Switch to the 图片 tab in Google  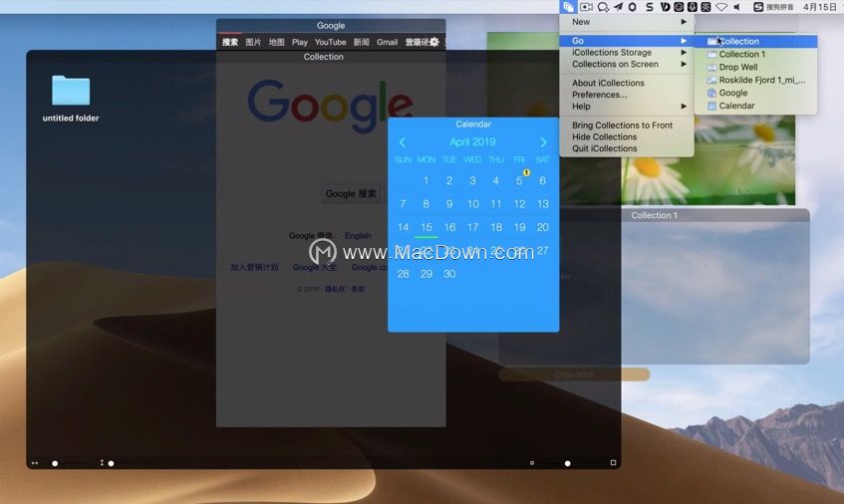(253, 42)
